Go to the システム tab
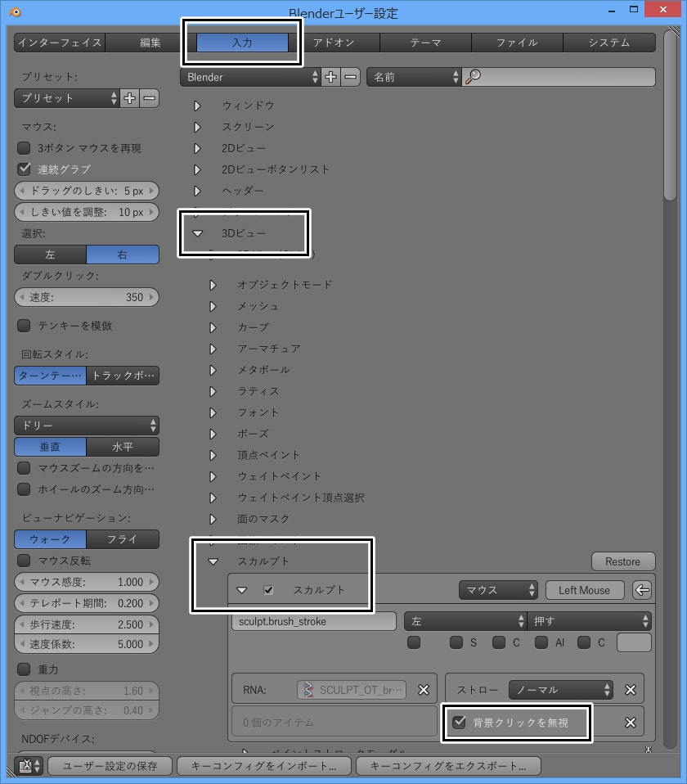 click(x=609, y=43)
